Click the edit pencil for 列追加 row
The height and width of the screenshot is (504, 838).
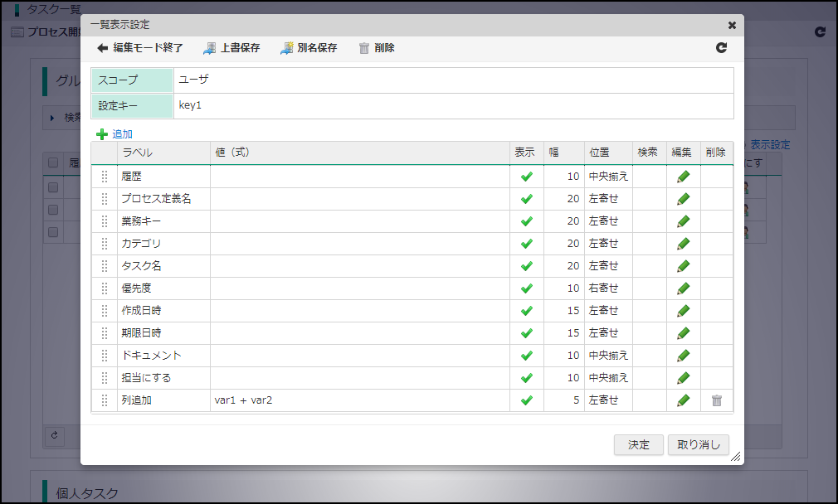(683, 400)
